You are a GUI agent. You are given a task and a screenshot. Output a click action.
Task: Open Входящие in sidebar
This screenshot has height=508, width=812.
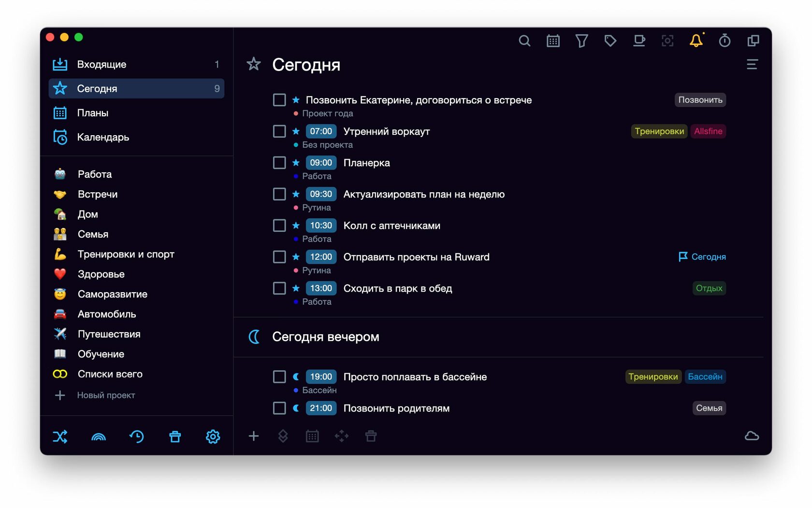click(x=136, y=64)
